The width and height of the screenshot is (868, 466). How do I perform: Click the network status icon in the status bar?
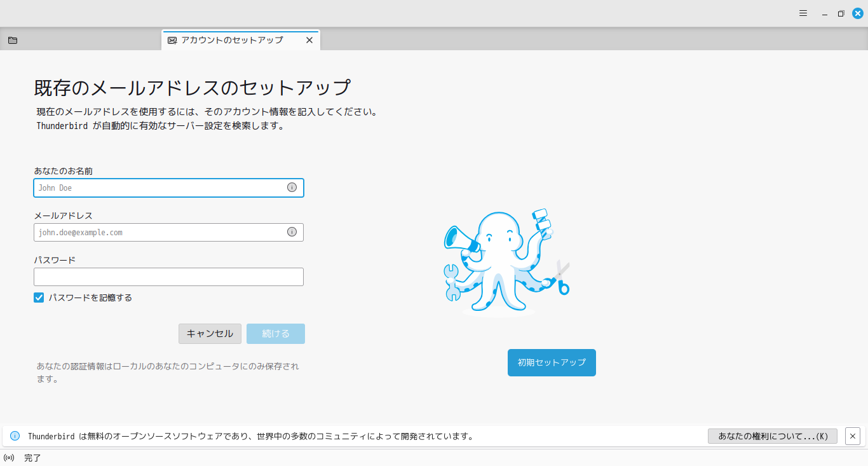click(9, 457)
